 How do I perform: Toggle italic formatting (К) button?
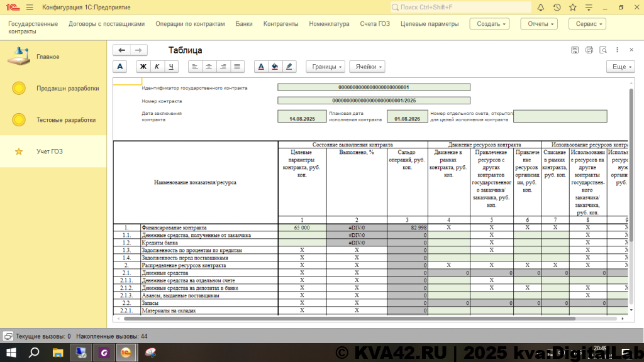point(157,67)
